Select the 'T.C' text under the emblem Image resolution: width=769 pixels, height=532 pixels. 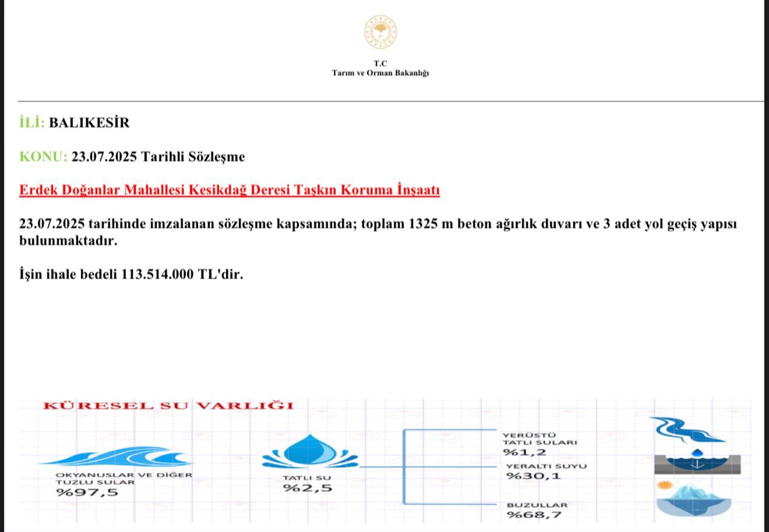(x=380, y=63)
